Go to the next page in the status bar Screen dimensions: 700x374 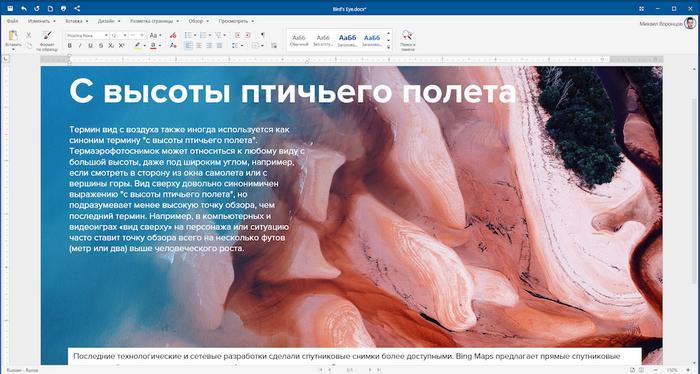pos(370,370)
